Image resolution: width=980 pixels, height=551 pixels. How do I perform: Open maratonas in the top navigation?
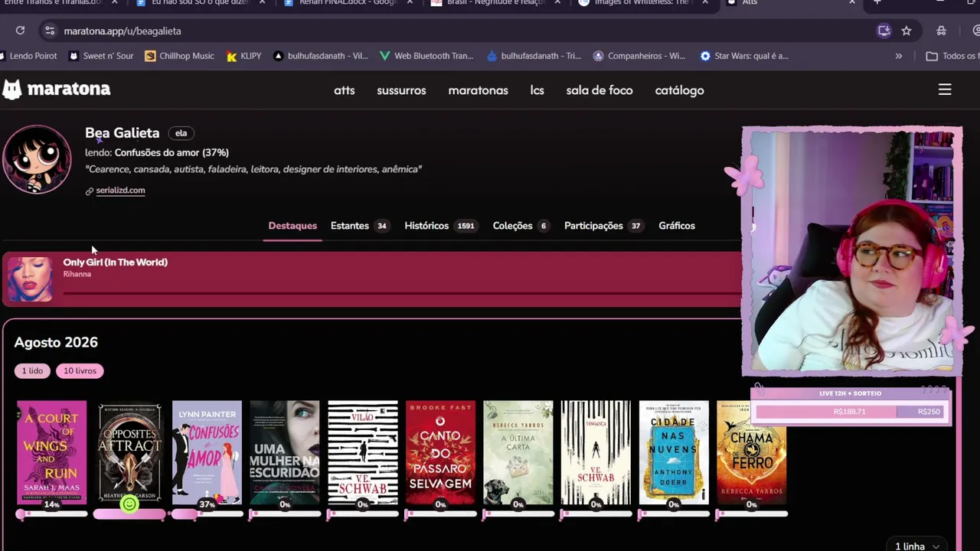(478, 90)
